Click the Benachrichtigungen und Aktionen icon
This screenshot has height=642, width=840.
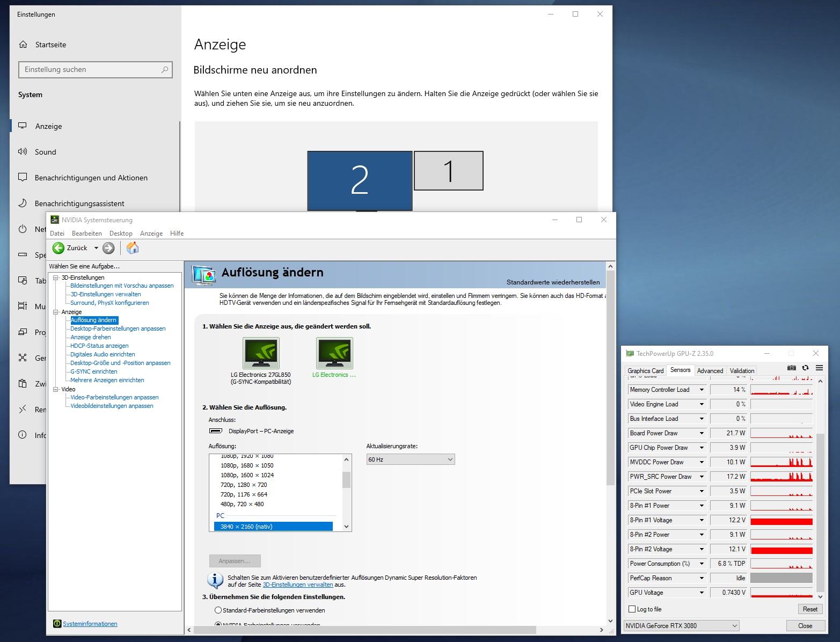(23, 177)
